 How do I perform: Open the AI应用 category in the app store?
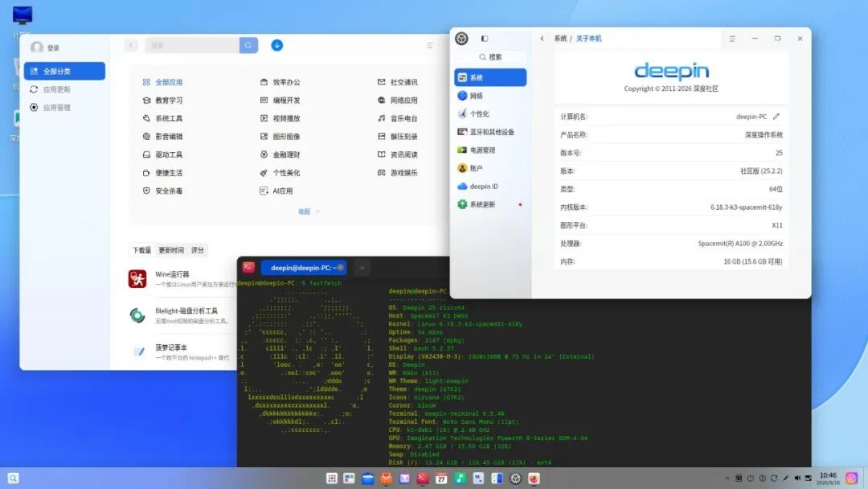click(276, 191)
